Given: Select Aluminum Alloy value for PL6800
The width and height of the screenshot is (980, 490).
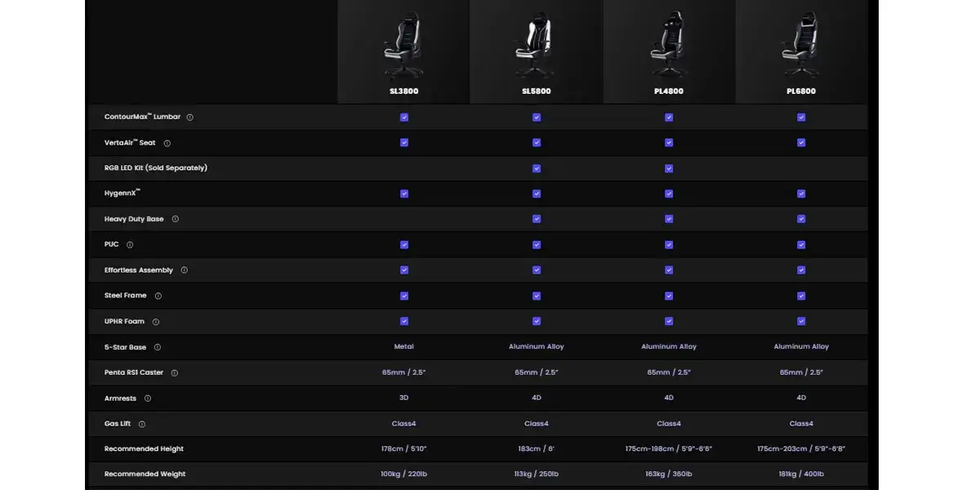Looking at the screenshot, I should tap(801, 347).
